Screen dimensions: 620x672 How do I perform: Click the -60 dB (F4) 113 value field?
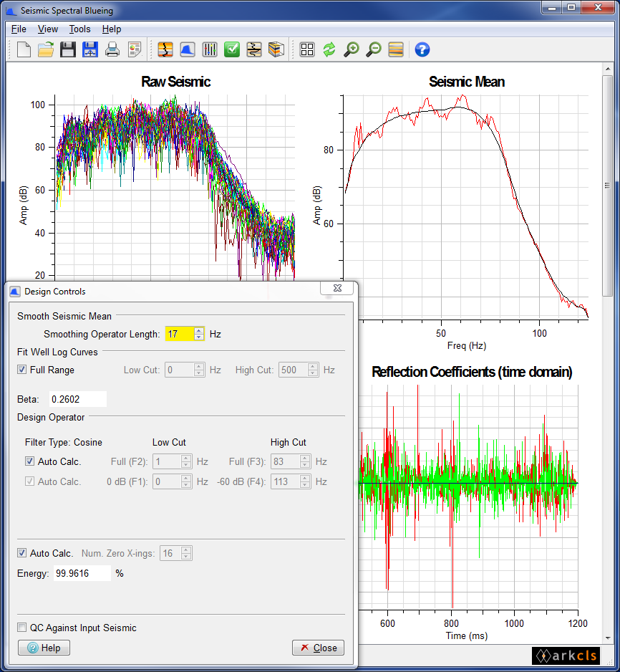pos(286,481)
